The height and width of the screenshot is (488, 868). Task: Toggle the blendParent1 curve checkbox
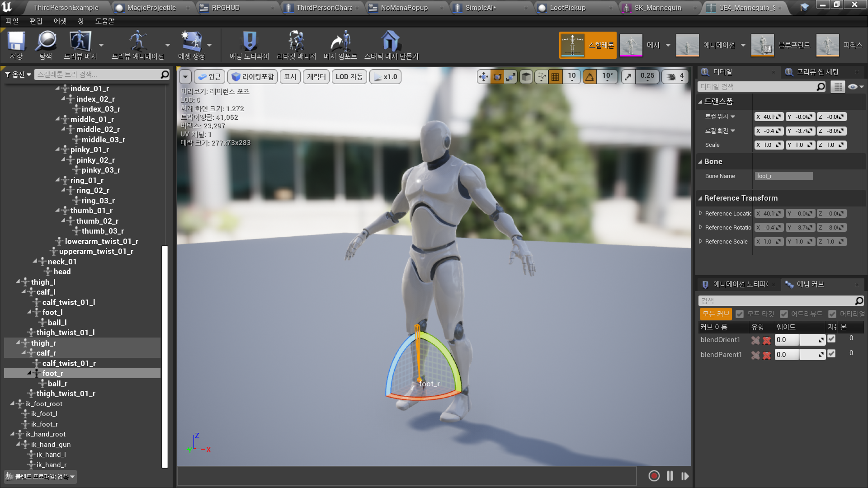(831, 354)
